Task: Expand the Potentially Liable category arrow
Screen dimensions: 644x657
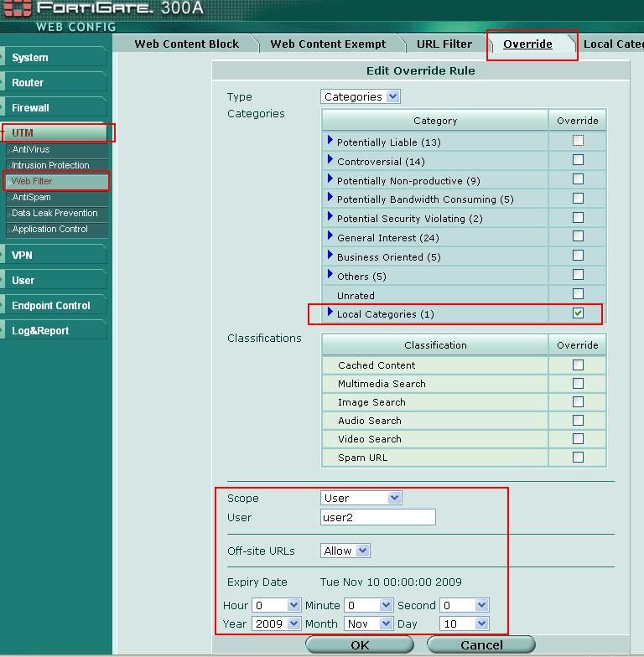Action: click(330, 141)
